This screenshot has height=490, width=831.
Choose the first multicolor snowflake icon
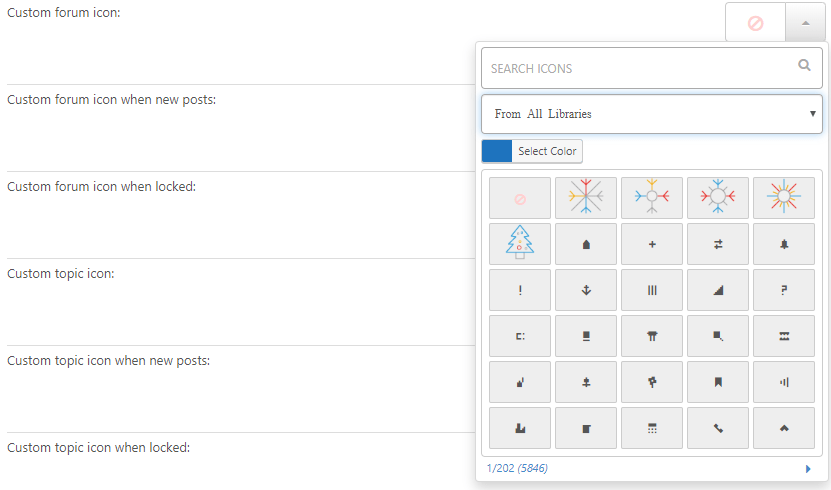tap(586, 198)
